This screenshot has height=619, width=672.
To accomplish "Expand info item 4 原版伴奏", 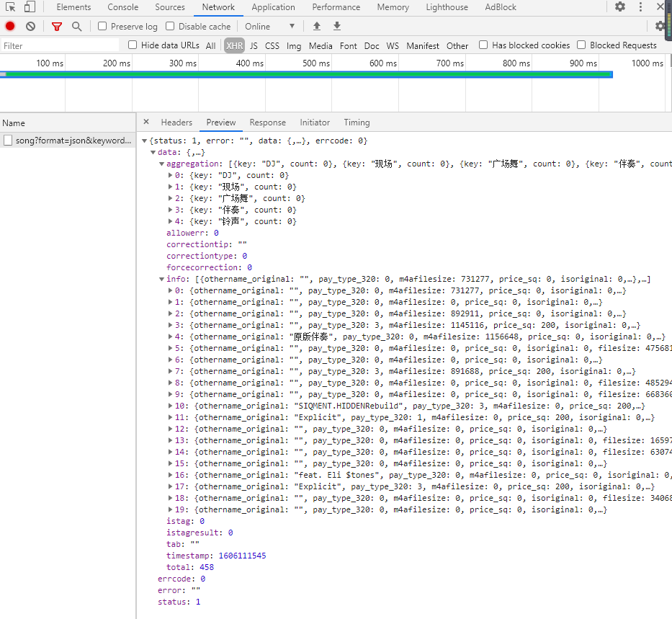I will pos(170,337).
